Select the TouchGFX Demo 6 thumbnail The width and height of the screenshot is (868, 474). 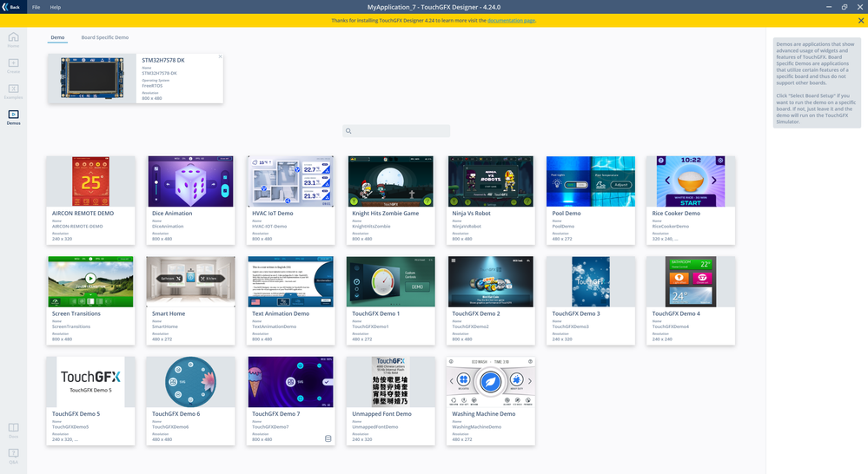[190, 382]
